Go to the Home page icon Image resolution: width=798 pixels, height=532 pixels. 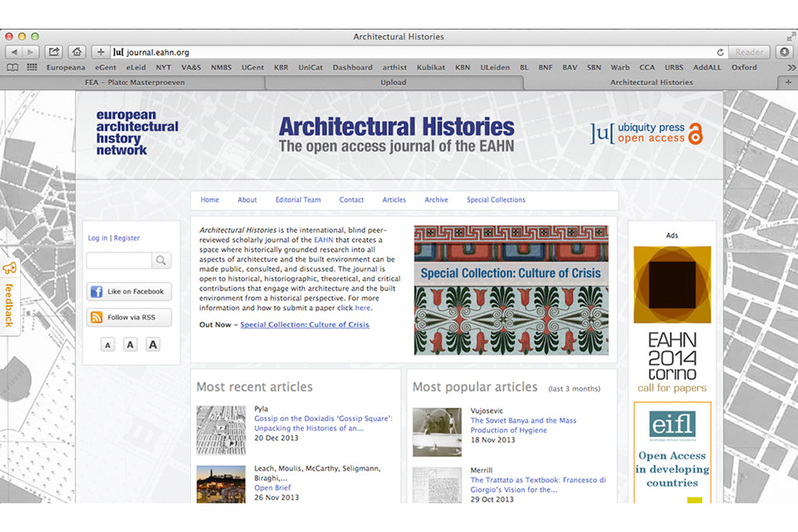(x=77, y=52)
